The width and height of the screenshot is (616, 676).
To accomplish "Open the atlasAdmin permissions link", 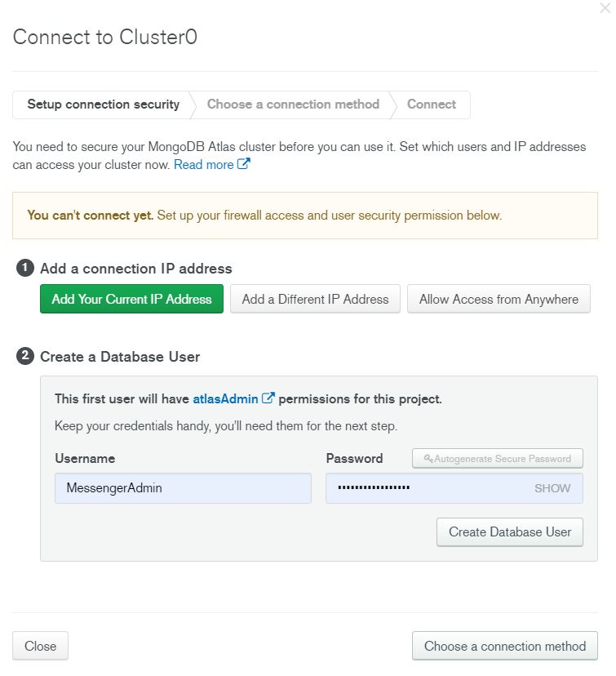I will pos(225,398).
